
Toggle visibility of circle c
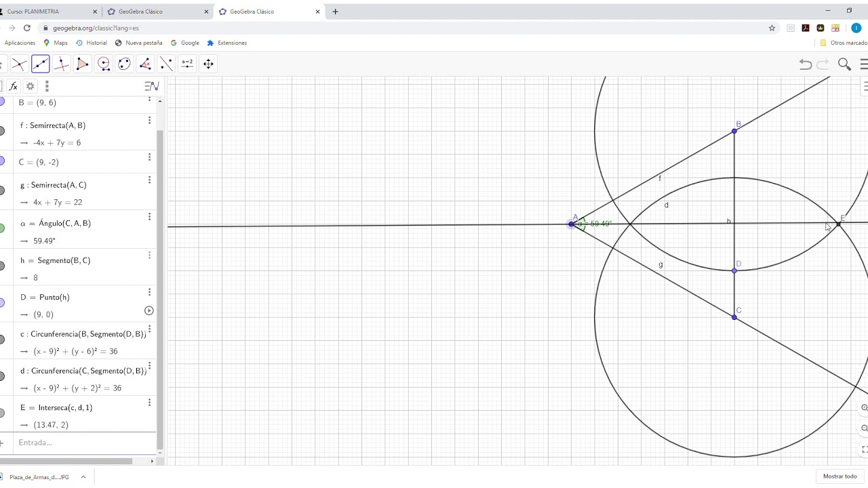point(1,339)
